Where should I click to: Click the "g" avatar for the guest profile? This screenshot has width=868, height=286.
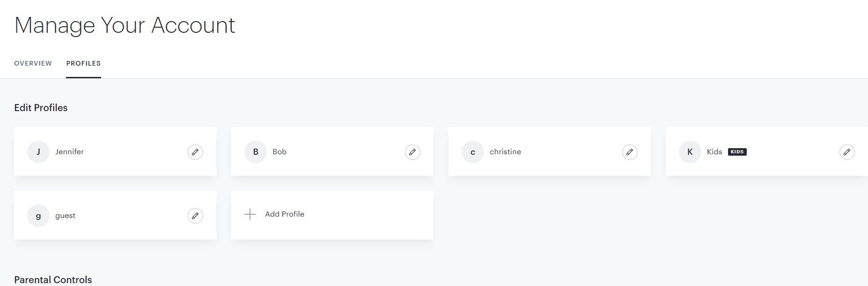(38, 216)
